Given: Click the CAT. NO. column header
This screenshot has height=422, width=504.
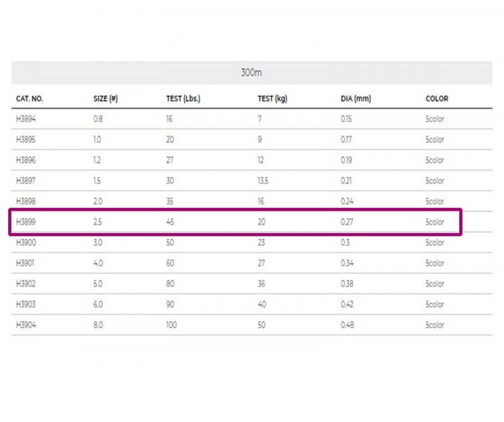Looking at the screenshot, I should click(30, 99).
